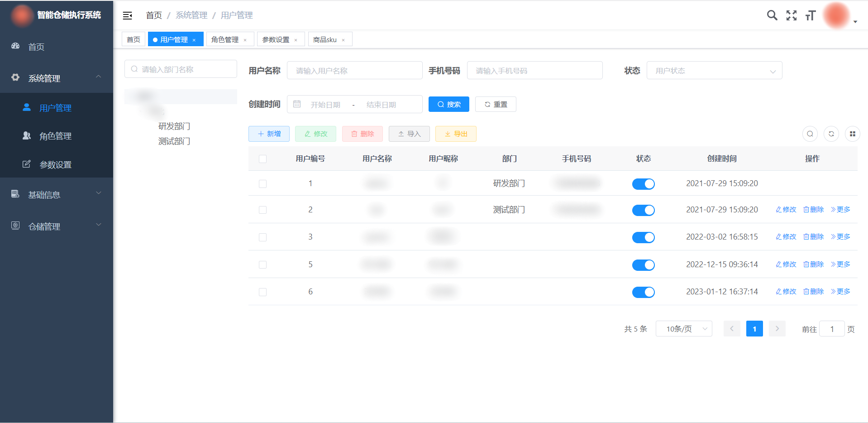Click the blue 搜索 button
Viewport: 868px width, 423px height.
tap(449, 104)
